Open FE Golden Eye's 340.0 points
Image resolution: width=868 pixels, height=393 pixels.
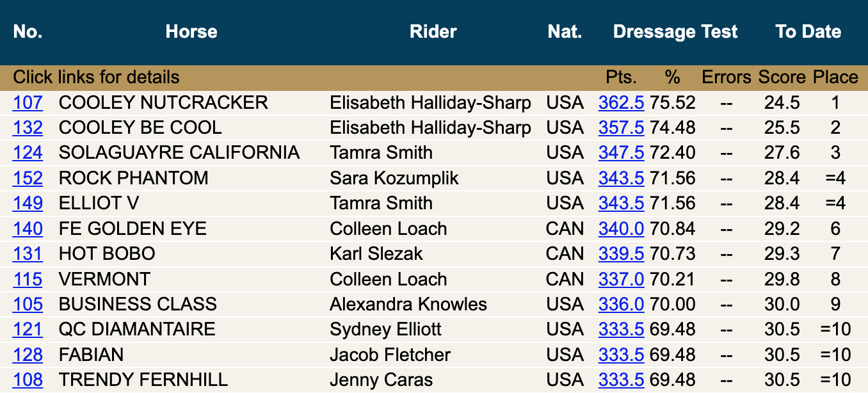[621, 229]
